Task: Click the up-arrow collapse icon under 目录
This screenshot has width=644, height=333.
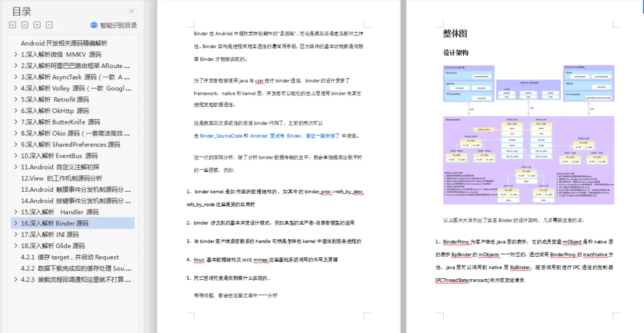Action: [25, 25]
